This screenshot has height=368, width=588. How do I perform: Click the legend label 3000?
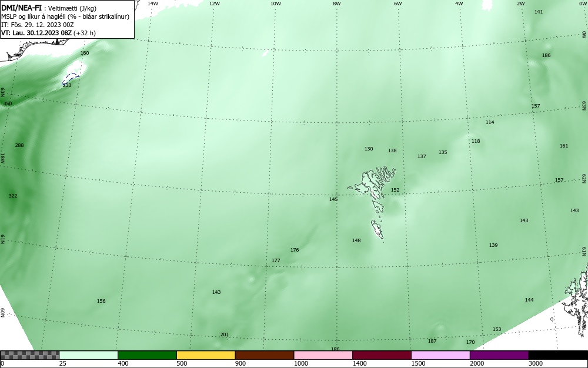(x=536, y=363)
